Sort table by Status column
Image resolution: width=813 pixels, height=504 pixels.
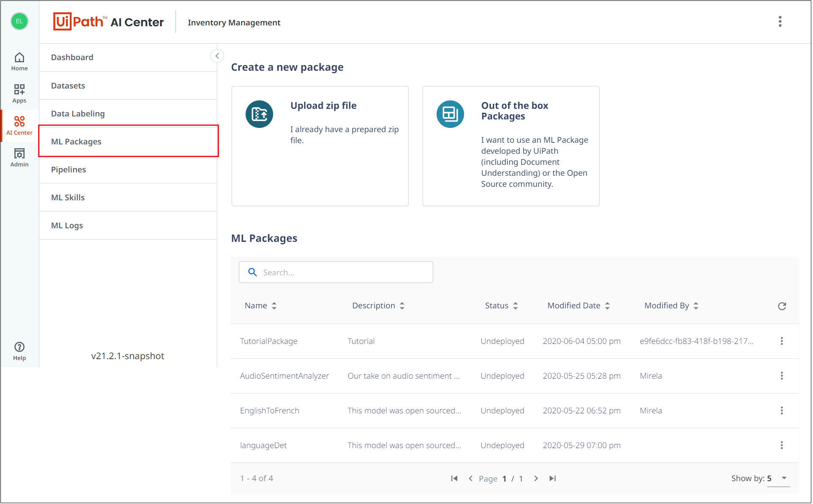(501, 306)
